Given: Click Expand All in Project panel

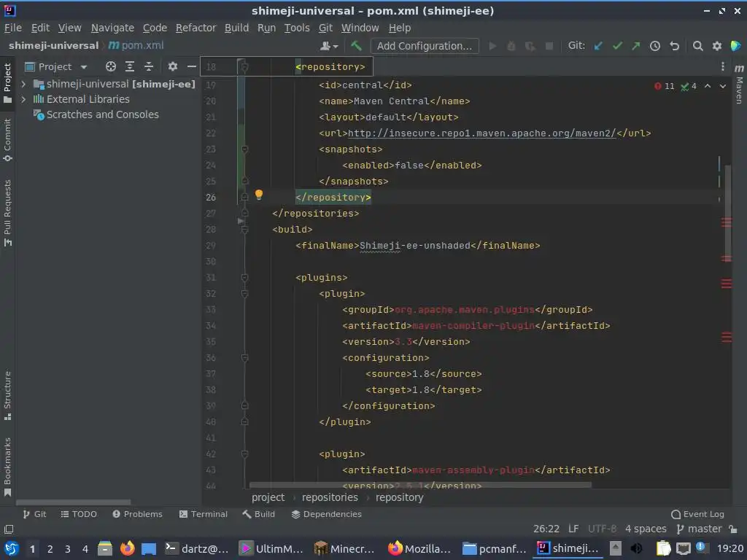Looking at the screenshot, I should pyautogui.click(x=130, y=66).
